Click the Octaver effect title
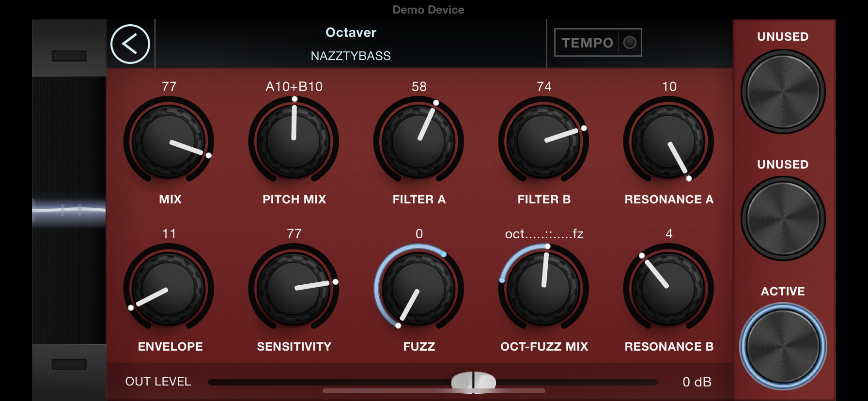This screenshot has height=401, width=868. pos(351,32)
